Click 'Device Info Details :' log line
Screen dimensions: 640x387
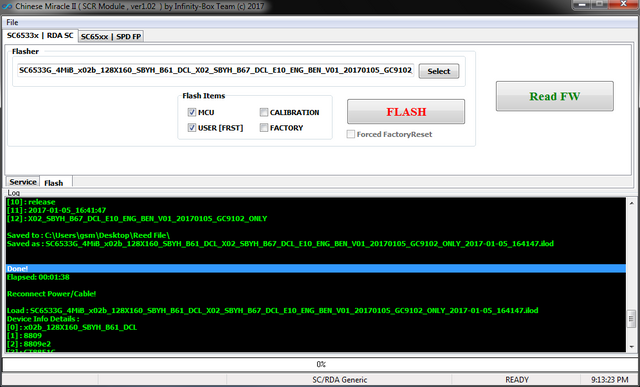[x=43, y=319]
